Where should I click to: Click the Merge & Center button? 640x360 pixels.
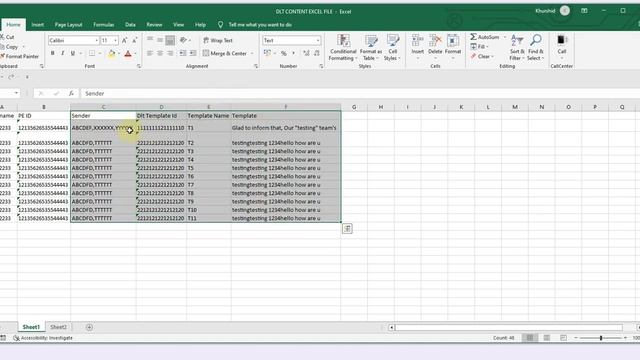coord(225,53)
